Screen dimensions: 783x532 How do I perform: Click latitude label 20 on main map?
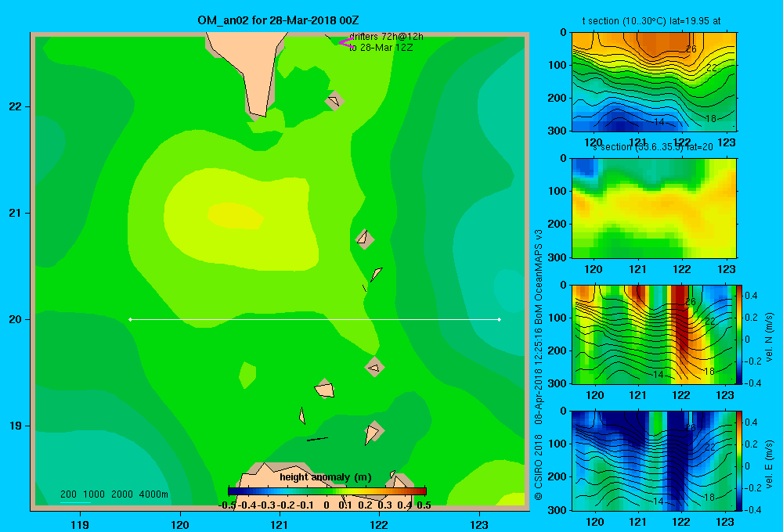coord(16,319)
